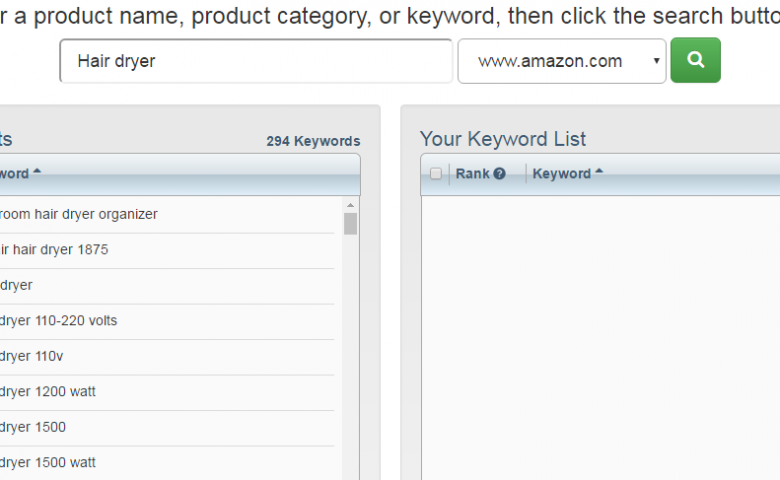
Task: Tick the select-all checkbox in Your Keyword List
Action: pyautogui.click(x=435, y=174)
